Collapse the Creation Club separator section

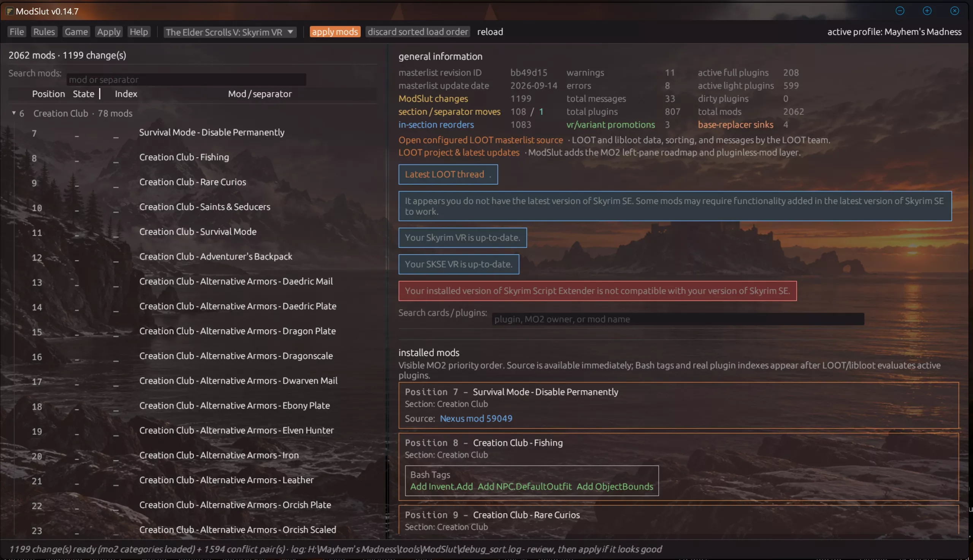click(x=14, y=113)
